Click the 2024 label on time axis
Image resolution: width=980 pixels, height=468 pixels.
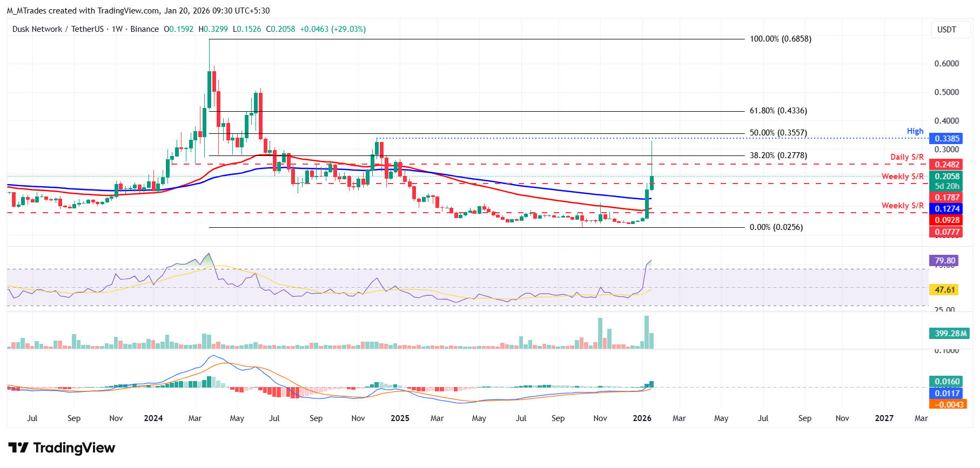pyautogui.click(x=153, y=418)
